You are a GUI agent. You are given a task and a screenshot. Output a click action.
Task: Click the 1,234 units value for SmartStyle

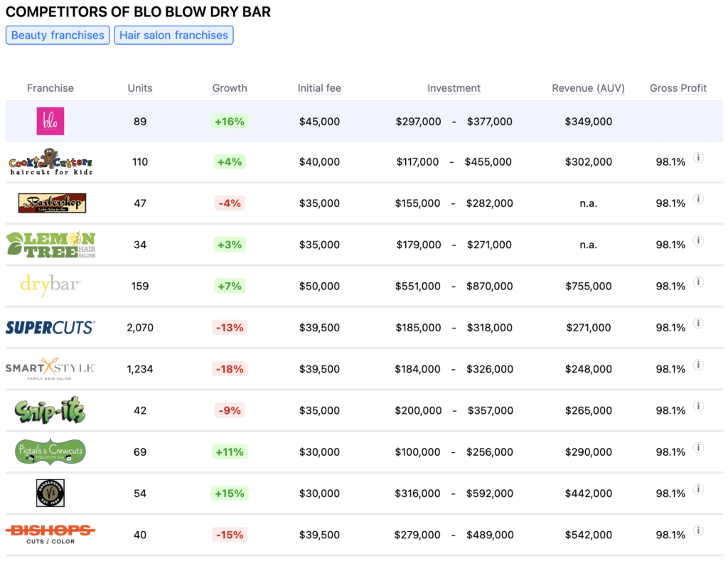click(140, 369)
